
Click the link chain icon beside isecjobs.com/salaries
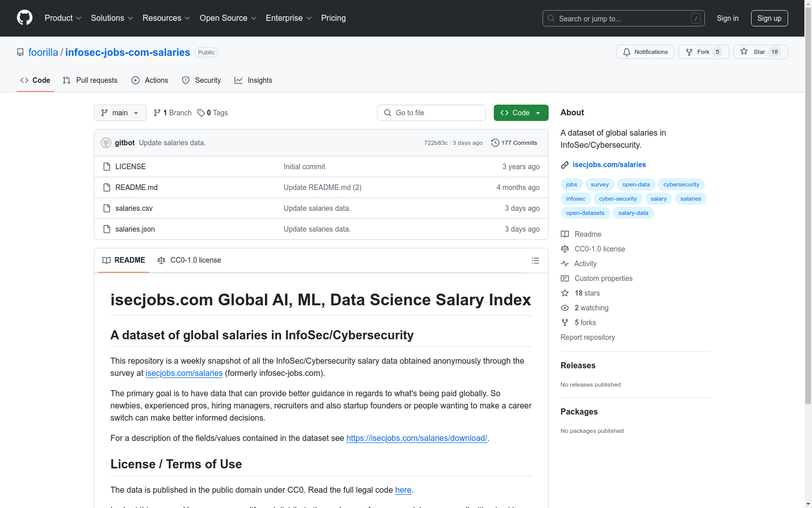[565, 165]
